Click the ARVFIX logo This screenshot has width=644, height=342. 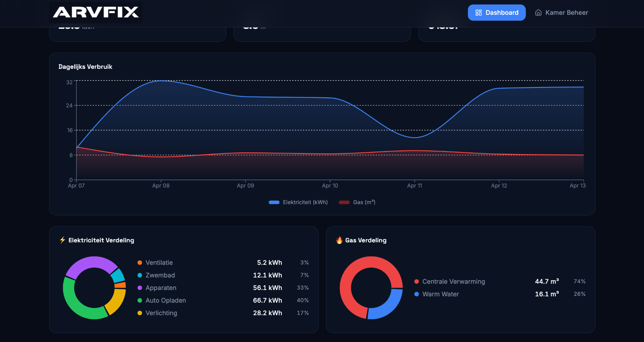pyautogui.click(x=96, y=12)
